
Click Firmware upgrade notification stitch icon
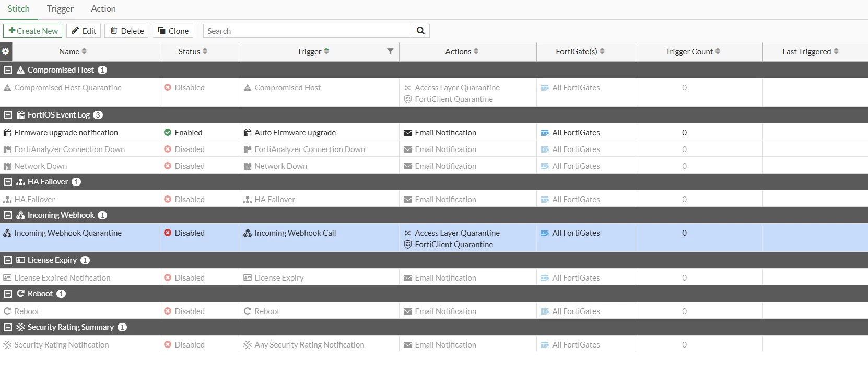pos(7,133)
